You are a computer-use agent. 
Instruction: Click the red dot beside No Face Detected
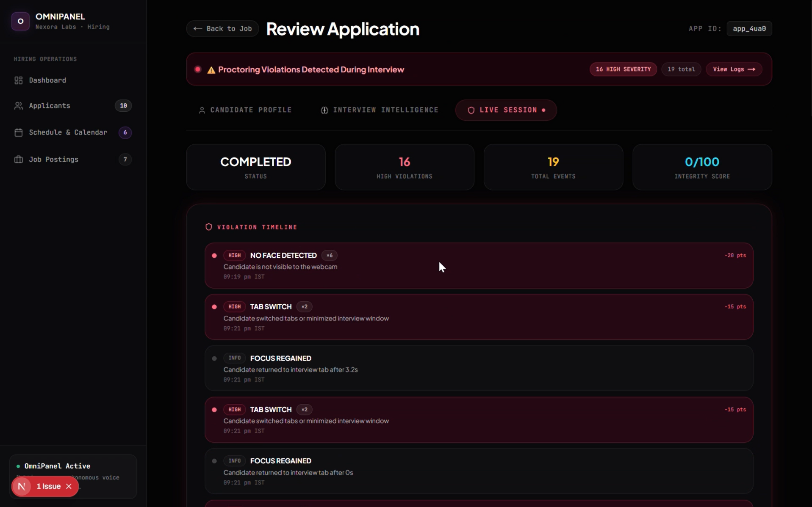tap(214, 256)
